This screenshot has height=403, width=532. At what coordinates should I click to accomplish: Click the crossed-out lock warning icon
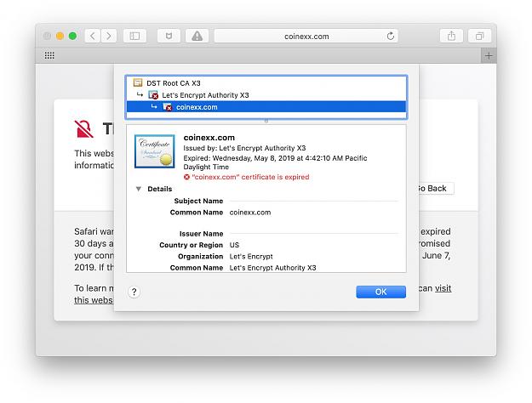tap(83, 129)
